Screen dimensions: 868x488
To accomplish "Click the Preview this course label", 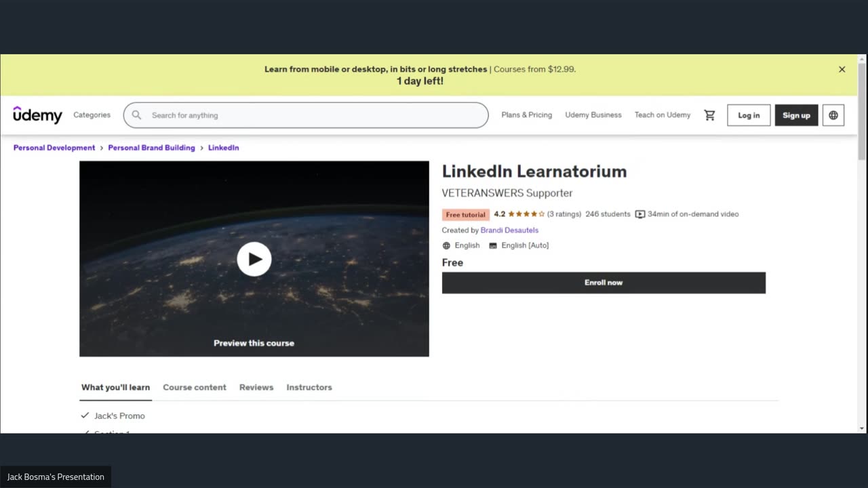I will click(x=254, y=343).
